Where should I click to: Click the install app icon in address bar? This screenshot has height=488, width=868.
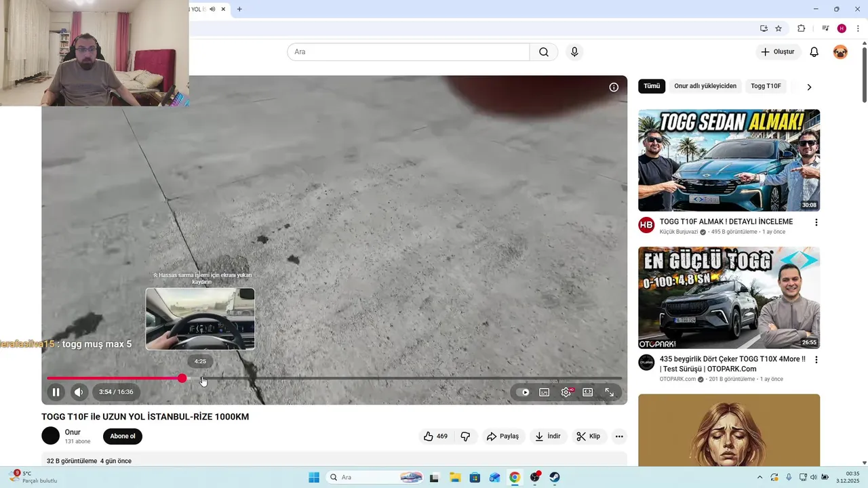[764, 28]
